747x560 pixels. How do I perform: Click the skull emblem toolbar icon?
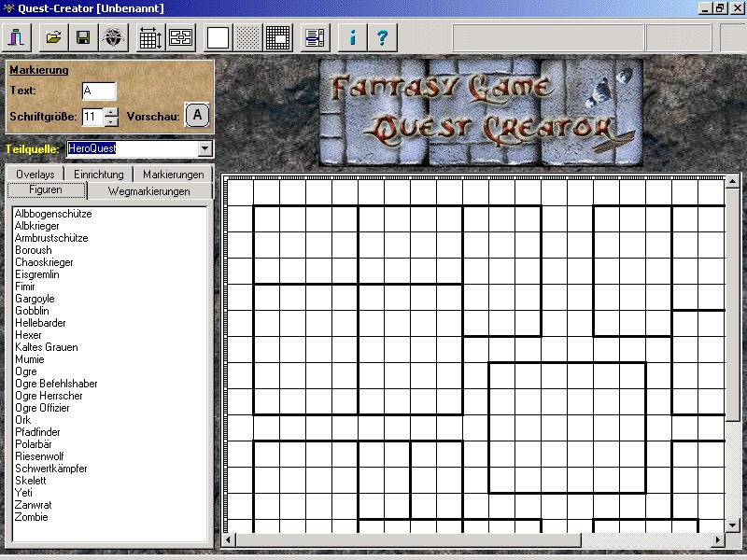pyautogui.click(x=113, y=37)
